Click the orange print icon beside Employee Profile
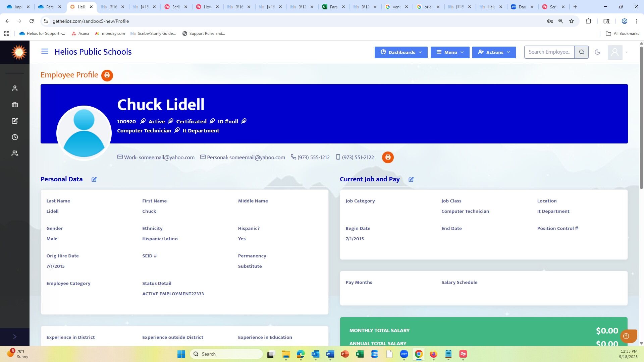 point(107,75)
